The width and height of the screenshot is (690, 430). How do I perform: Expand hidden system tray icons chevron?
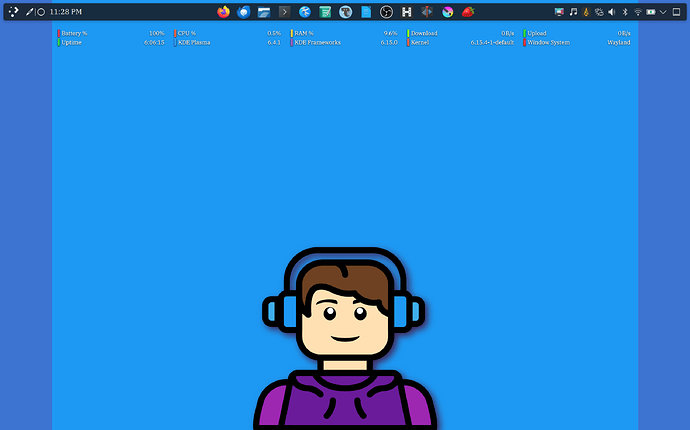point(663,12)
